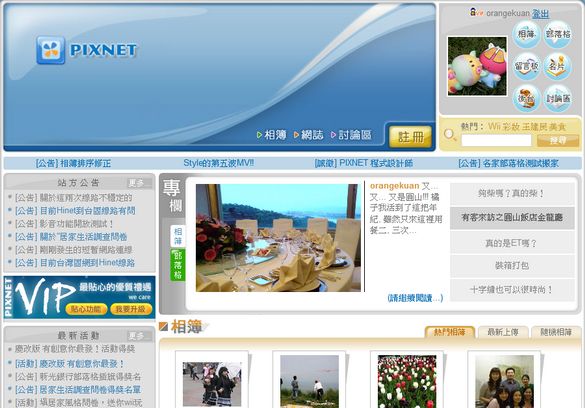Focus the search text field
Screen dimensions: 585x408
coord(496,141)
